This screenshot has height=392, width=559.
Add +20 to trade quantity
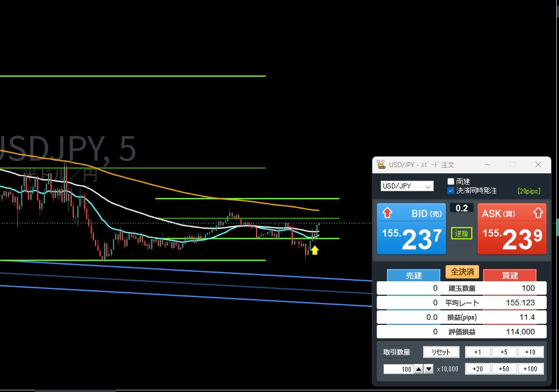pyautogui.click(x=478, y=369)
